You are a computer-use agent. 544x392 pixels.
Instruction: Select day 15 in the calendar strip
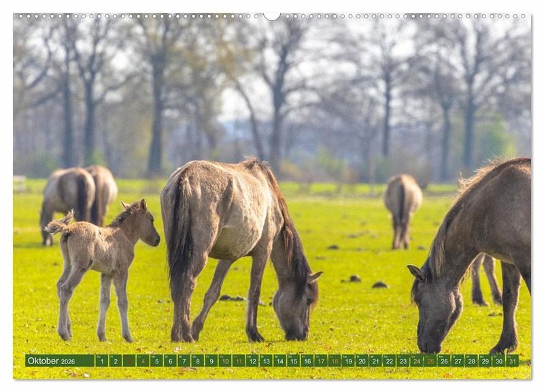[294, 361]
